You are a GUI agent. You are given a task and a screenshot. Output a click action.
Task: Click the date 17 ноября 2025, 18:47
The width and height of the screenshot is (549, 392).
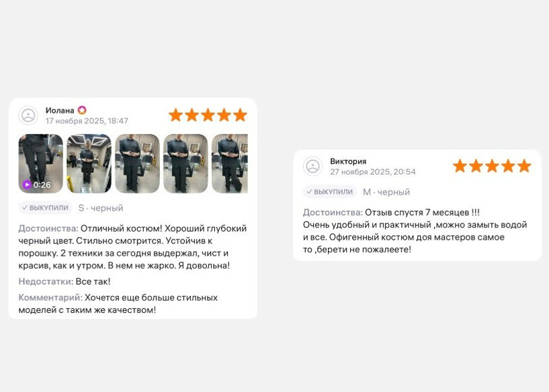[x=87, y=121]
